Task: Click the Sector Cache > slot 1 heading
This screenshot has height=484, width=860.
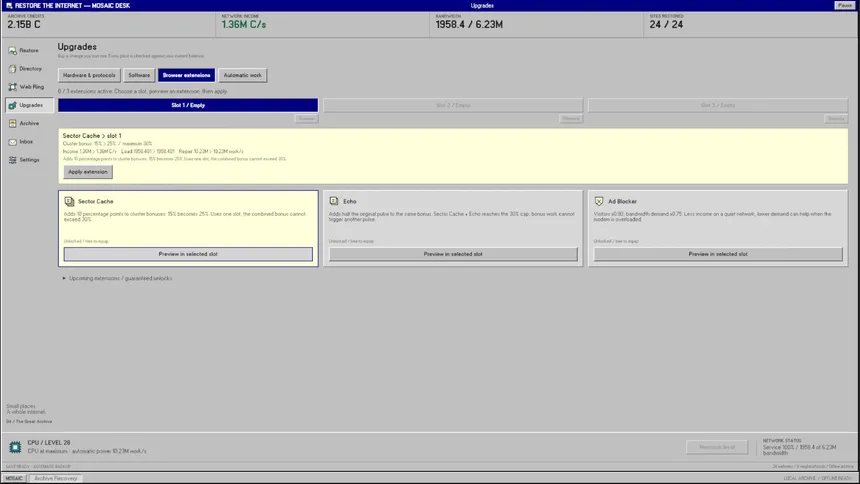Action: 92,136
